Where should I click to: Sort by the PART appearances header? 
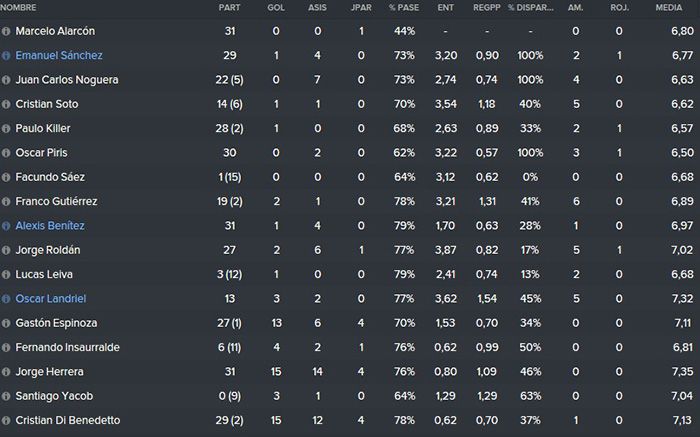tap(229, 8)
